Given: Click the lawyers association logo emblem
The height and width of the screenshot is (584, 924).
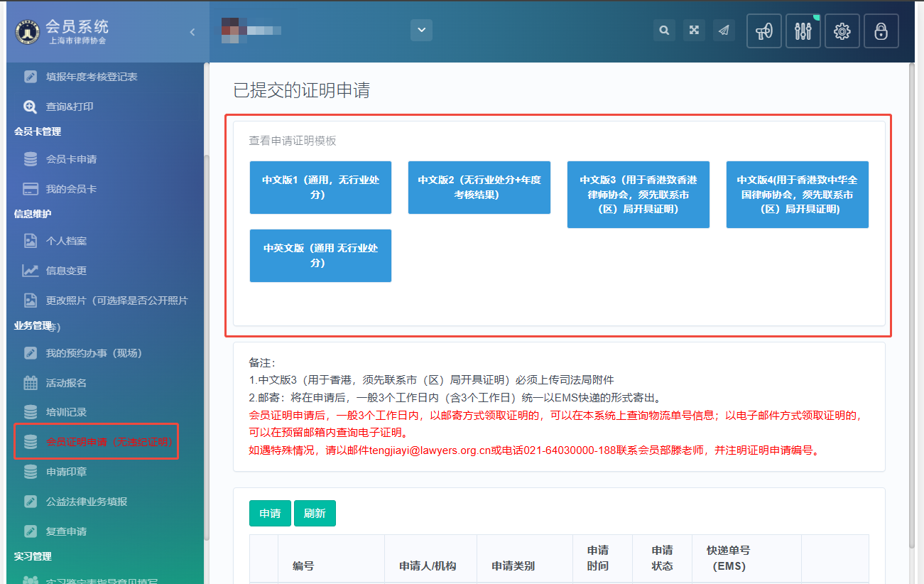Looking at the screenshot, I should click(x=28, y=33).
